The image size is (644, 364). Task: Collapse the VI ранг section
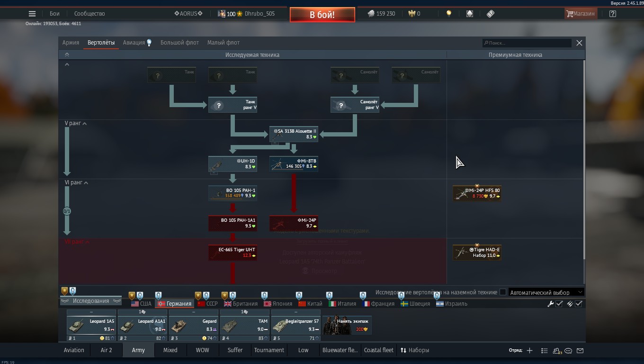[76, 182]
